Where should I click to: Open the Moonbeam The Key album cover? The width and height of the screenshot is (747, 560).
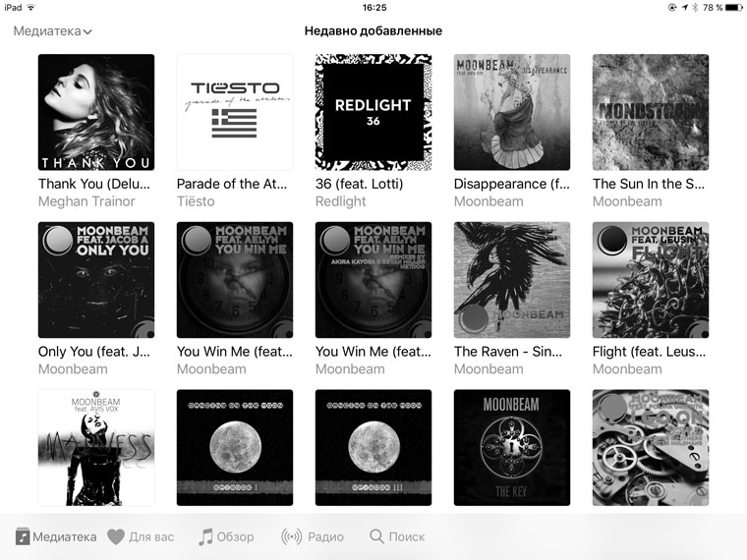pos(512,448)
